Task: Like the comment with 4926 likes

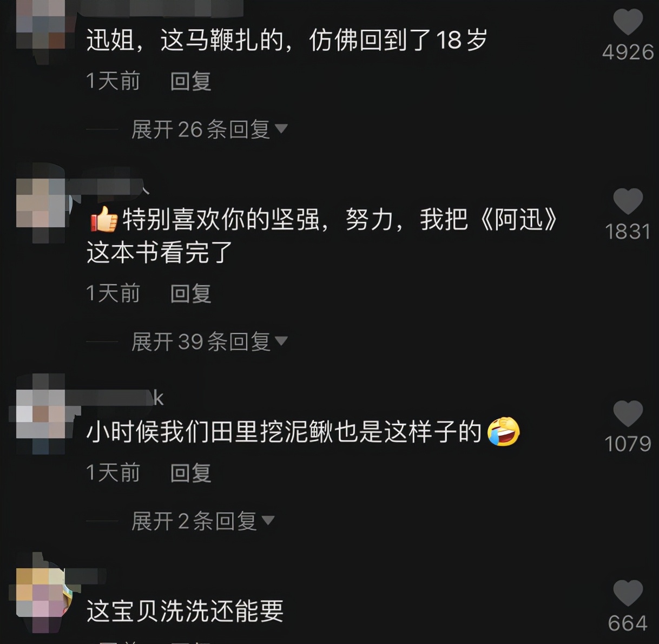Action: coord(628,22)
